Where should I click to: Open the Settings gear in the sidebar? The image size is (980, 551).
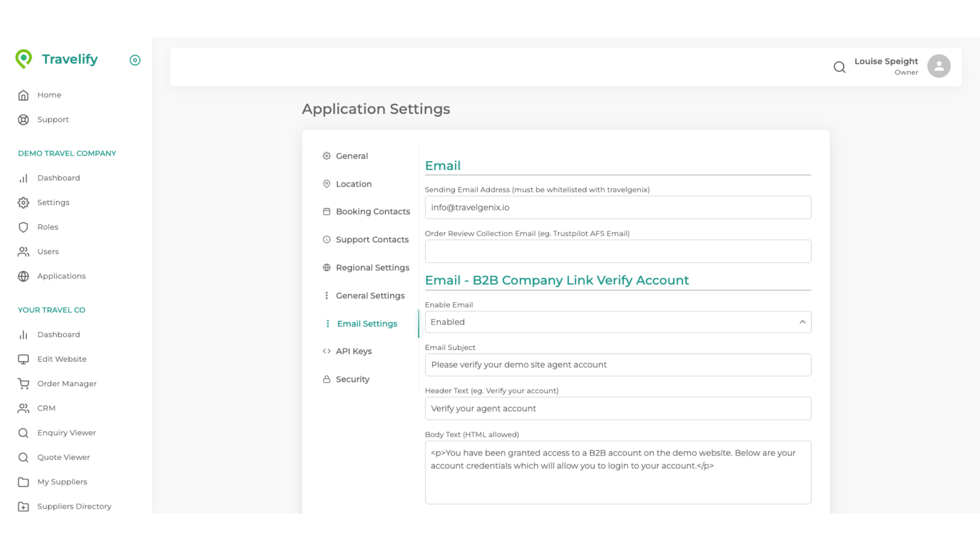point(23,203)
